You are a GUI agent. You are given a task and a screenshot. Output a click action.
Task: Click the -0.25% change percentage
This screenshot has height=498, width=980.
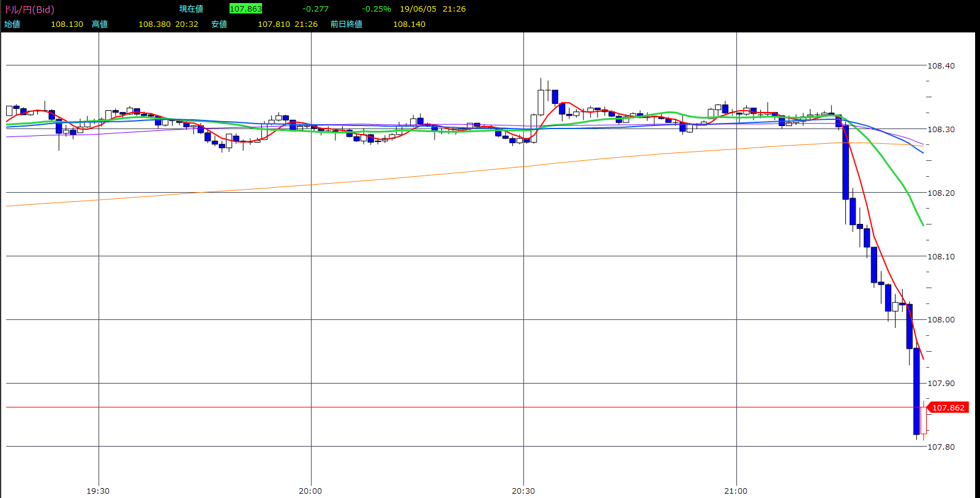pos(376,9)
